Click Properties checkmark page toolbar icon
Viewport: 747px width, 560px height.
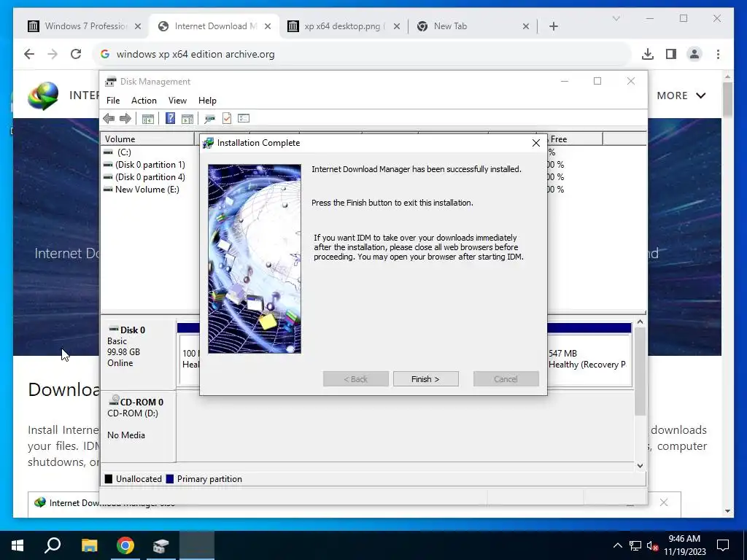227,119
